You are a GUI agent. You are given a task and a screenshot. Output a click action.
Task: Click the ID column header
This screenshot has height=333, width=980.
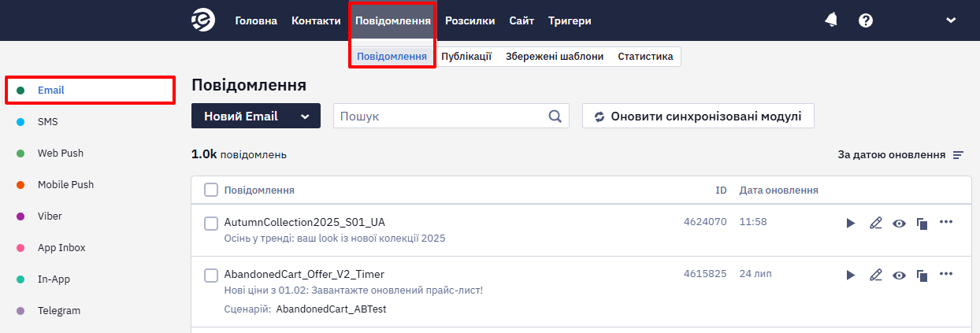pos(721,190)
